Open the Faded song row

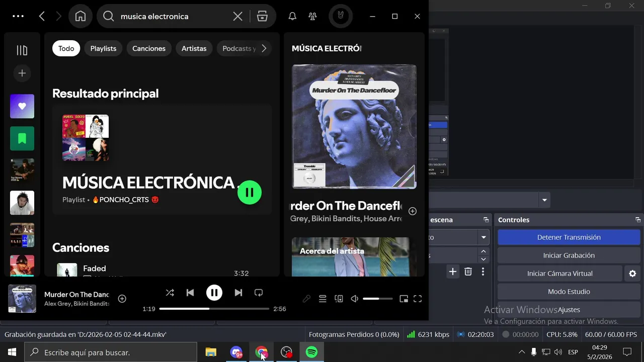tap(162, 270)
